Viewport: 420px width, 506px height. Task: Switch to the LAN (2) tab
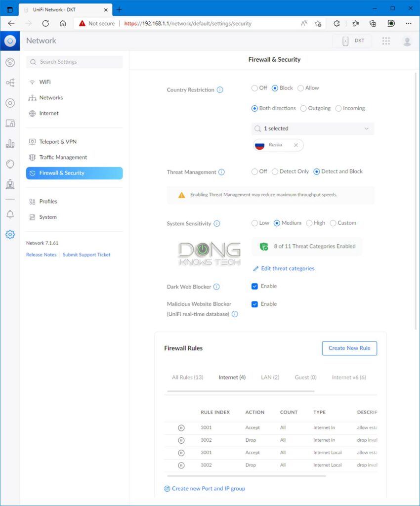click(270, 377)
